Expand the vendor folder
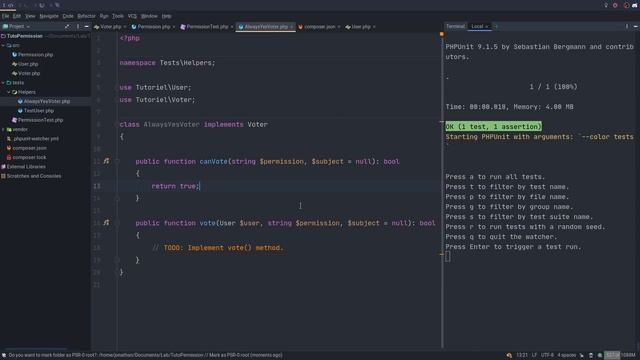Screen dimensions: 640x360 click(x=3, y=129)
